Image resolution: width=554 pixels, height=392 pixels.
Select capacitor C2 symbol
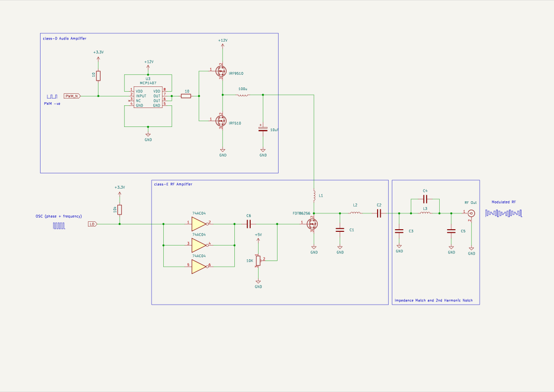(379, 213)
